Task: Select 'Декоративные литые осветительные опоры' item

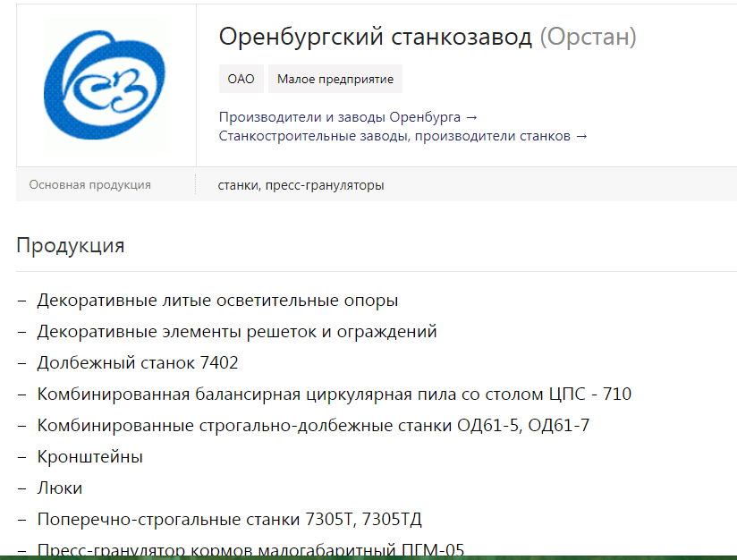Action: [217, 301]
